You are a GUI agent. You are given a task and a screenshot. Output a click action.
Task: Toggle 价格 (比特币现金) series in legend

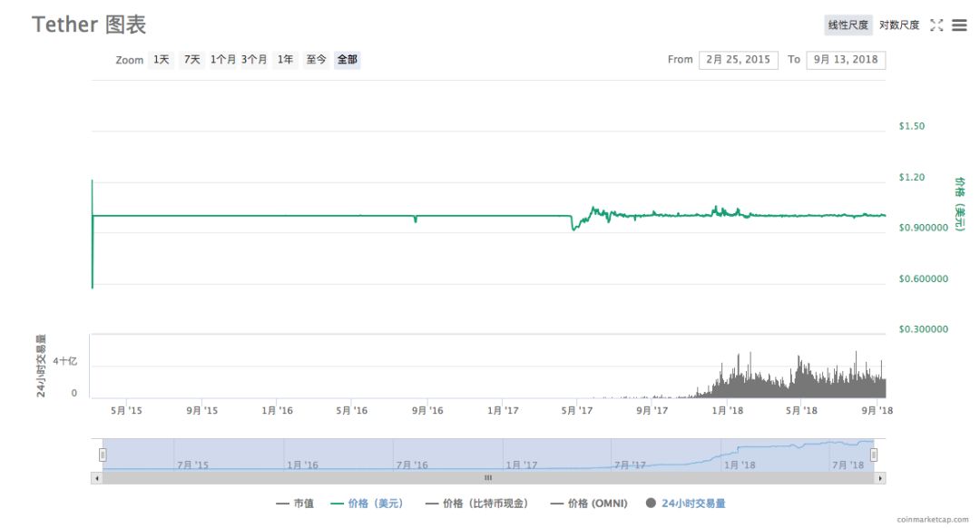[x=477, y=503]
